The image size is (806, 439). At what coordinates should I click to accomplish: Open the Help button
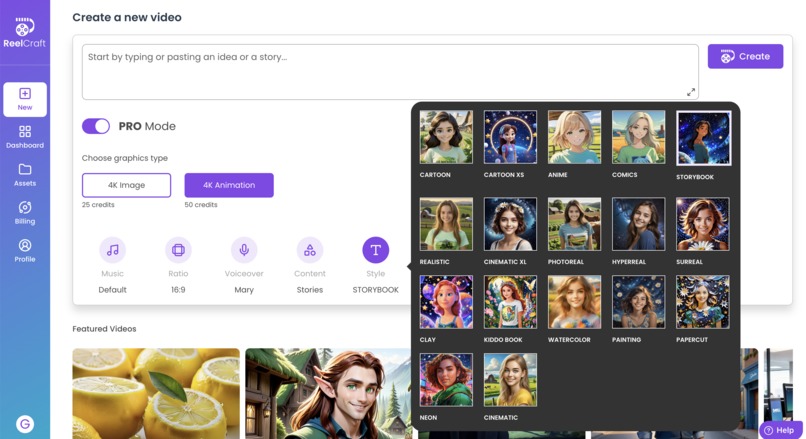pyautogui.click(x=780, y=430)
